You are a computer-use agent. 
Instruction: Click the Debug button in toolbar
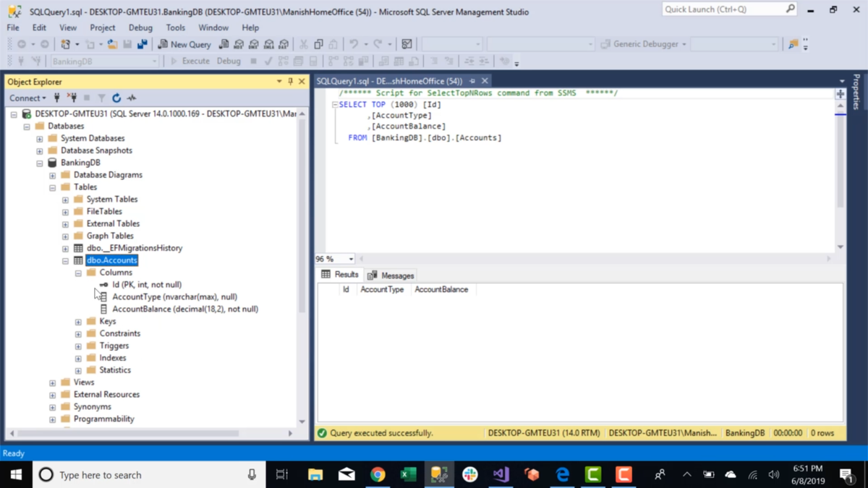[229, 61]
